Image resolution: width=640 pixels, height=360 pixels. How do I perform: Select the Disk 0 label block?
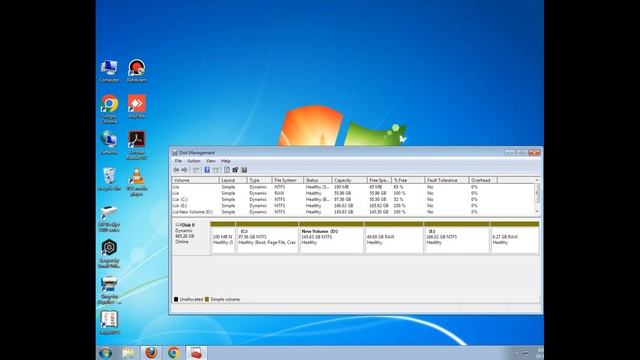tap(191, 238)
